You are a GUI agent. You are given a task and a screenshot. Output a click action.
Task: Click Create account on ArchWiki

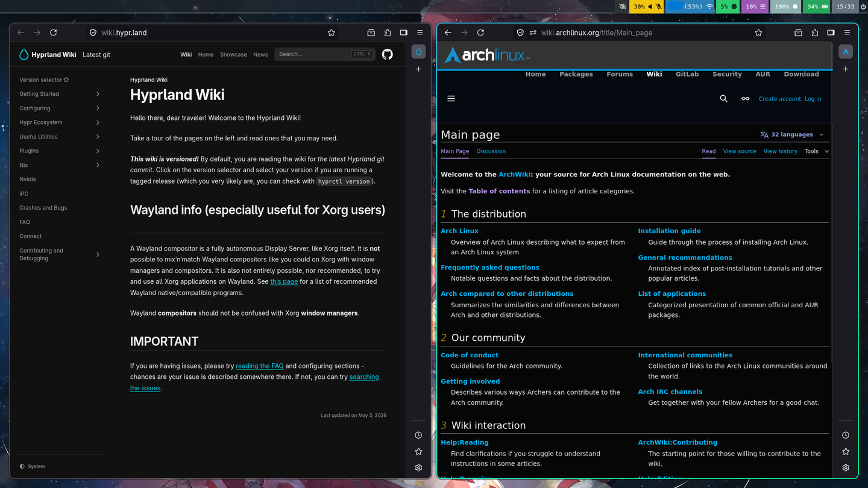click(779, 99)
